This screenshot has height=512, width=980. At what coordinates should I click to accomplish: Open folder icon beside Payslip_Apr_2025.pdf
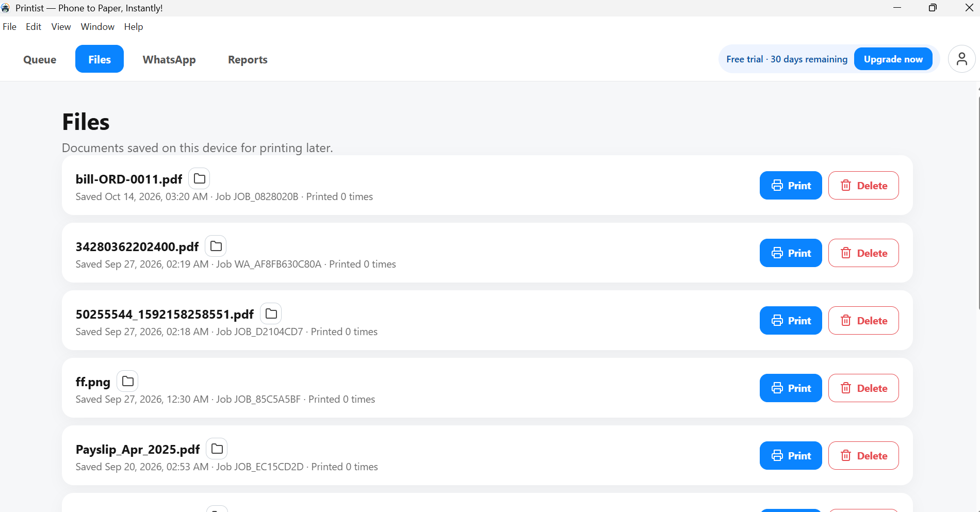point(217,449)
